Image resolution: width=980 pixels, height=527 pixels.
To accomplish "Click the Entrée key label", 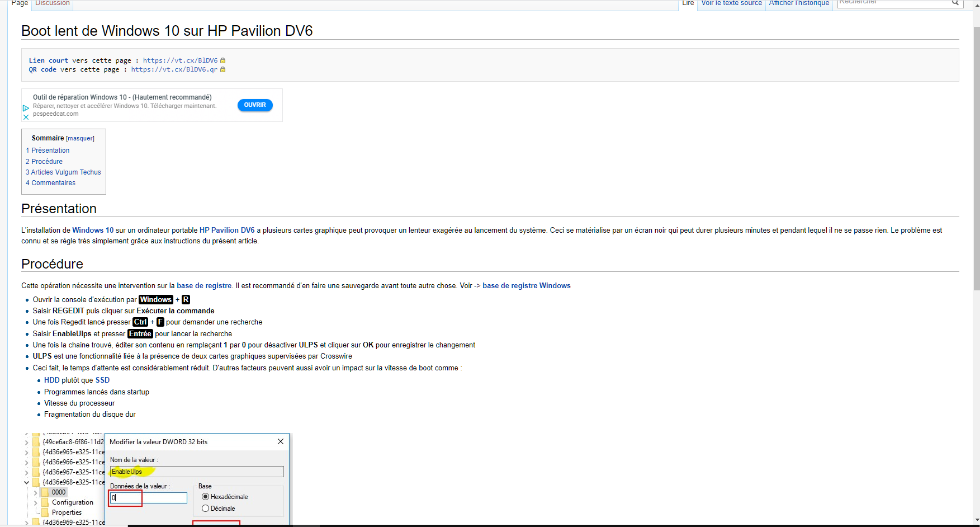I will pyautogui.click(x=140, y=334).
